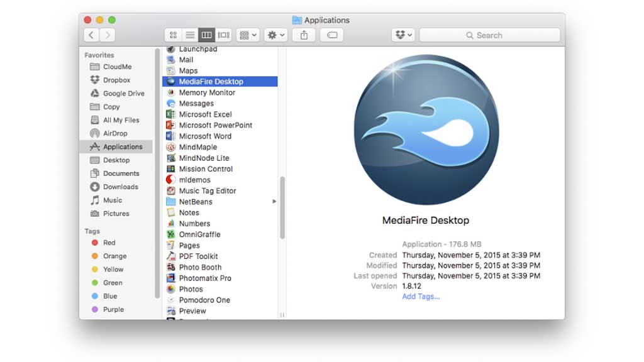
Task: Switch to Cover Flow view
Action: coord(223,35)
